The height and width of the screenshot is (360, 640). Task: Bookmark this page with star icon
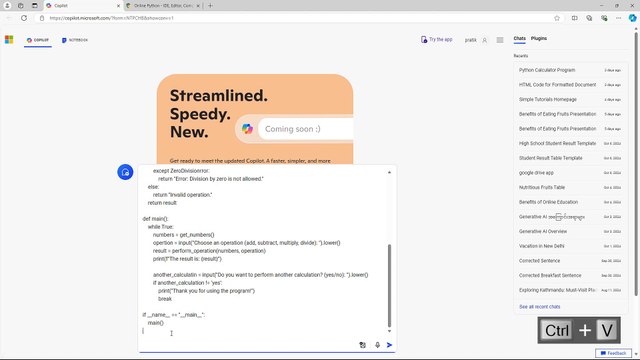point(557,18)
